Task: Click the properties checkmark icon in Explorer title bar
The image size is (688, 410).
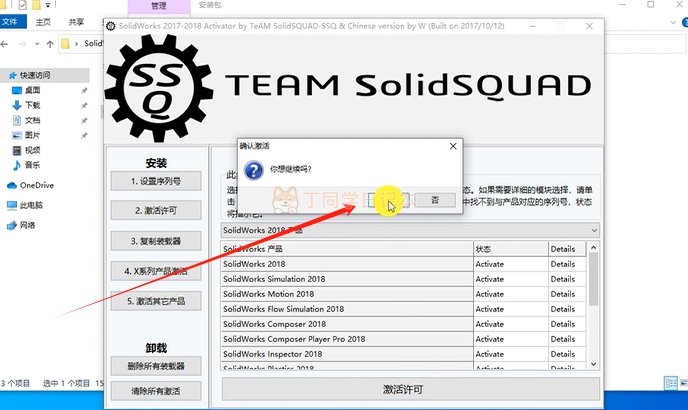Action: pos(22,5)
